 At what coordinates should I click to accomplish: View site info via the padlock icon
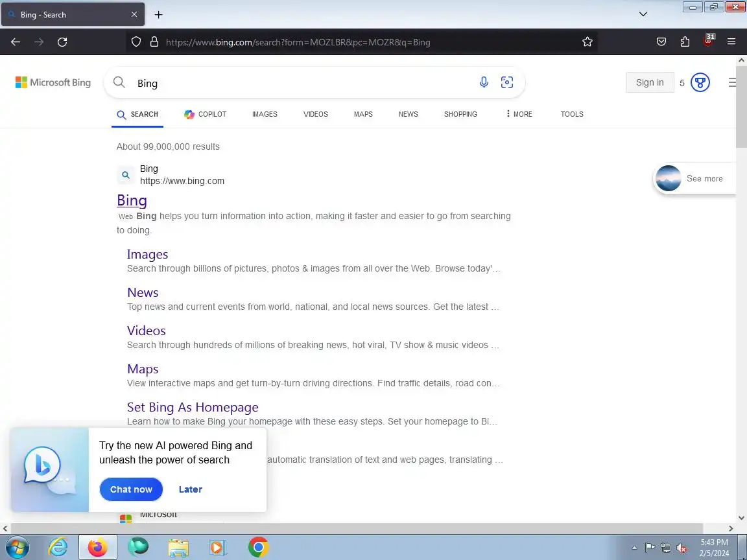[154, 42]
